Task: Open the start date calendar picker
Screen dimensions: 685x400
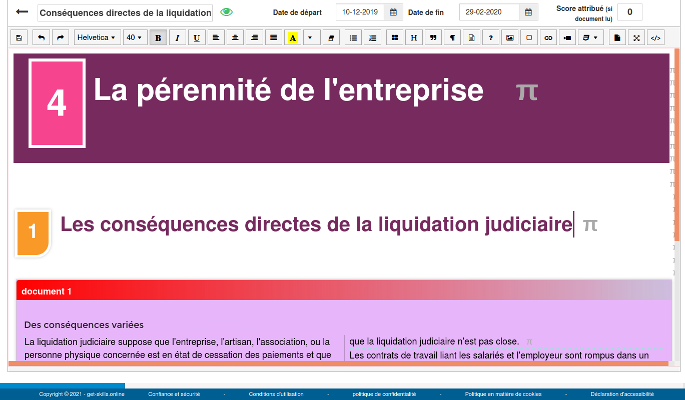Action: pyautogui.click(x=393, y=12)
